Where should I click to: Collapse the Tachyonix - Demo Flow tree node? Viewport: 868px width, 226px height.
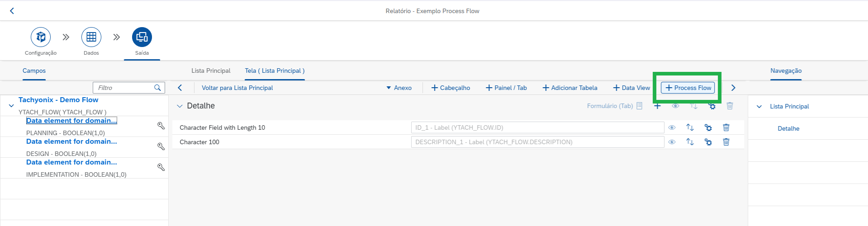(11, 106)
